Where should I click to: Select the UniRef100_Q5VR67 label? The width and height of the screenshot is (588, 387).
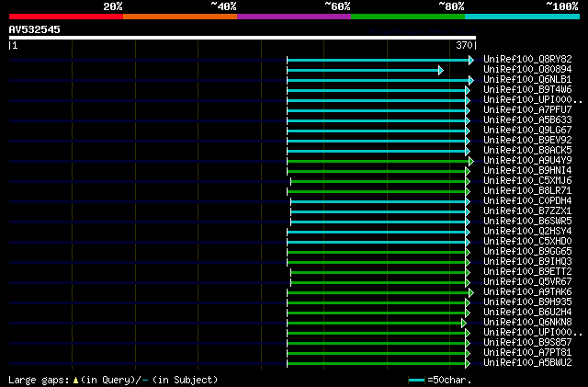527,282
